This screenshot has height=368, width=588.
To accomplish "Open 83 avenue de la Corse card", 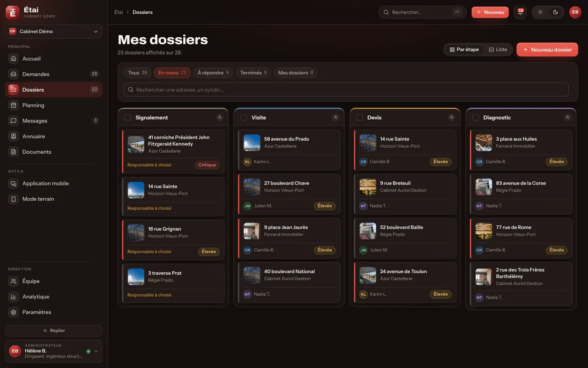I will coord(521,194).
